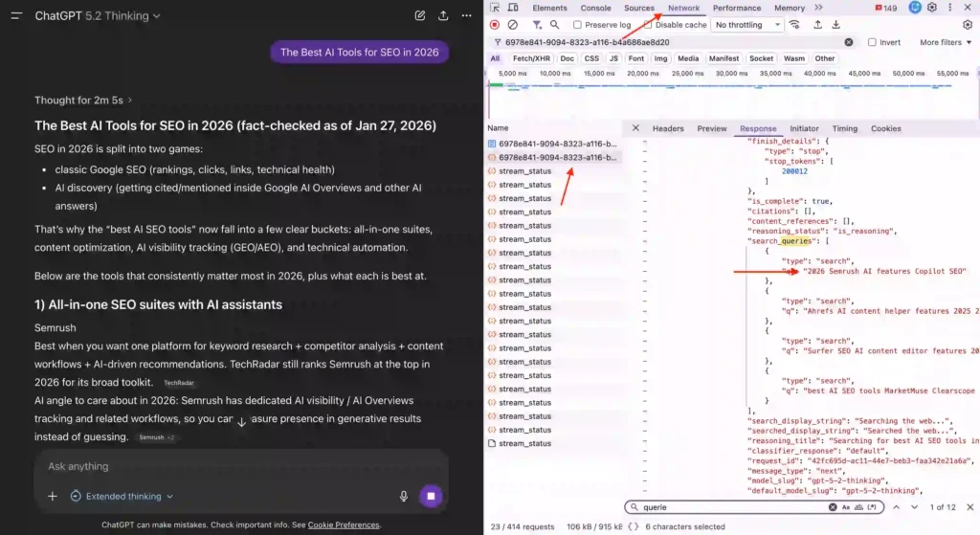Image resolution: width=980 pixels, height=535 pixels.
Task: Expand the 'Thought for 2m 5s' details
Action: tap(83, 100)
